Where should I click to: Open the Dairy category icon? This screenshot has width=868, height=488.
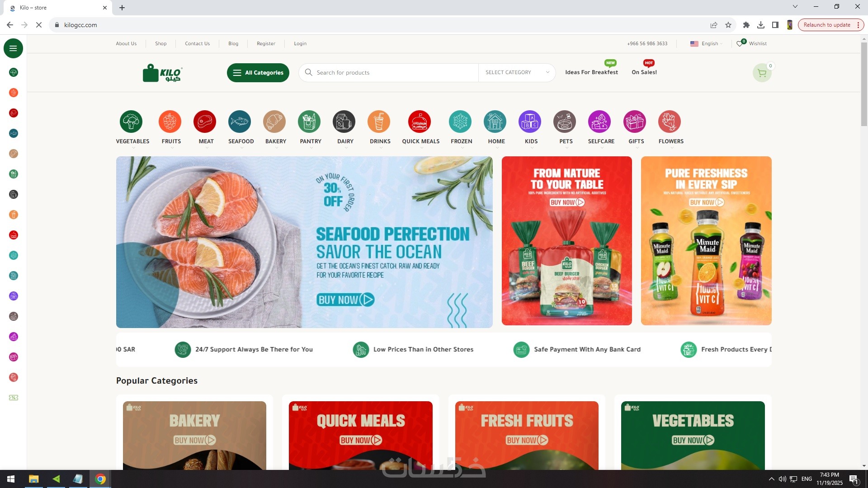(344, 122)
